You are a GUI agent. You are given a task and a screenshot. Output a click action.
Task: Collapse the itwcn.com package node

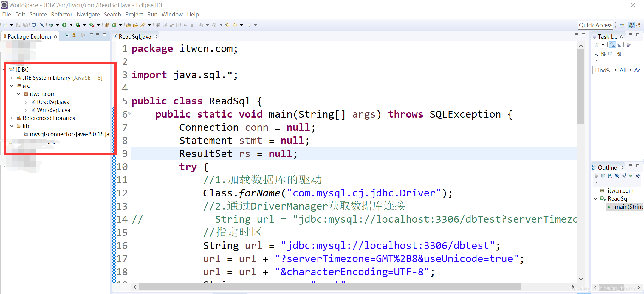click(x=18, y=94)
